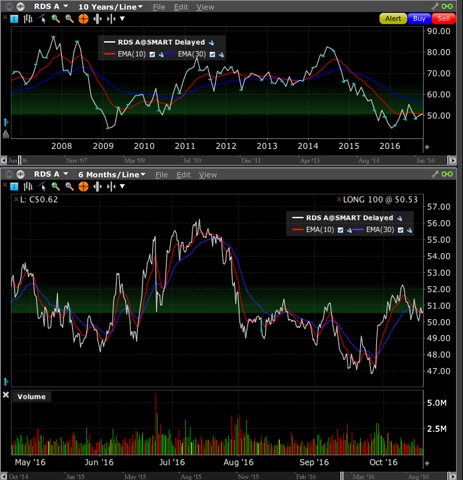Image resolution: width=463 pixels, height=480 pixels.
Task: Toggle EMA(30) checkbox in top chart legend
Action: 212,55
